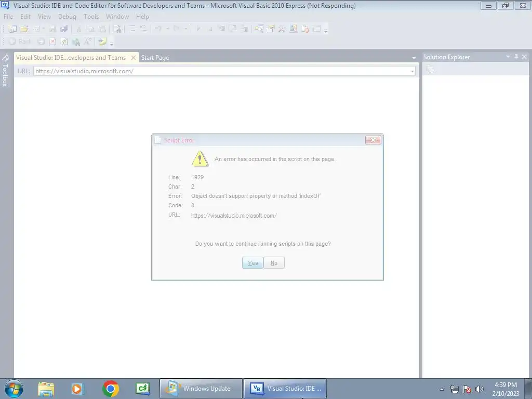Screen dimensions: 532x399
Task: Click the Copy toolbar icon
Action: 90,29
